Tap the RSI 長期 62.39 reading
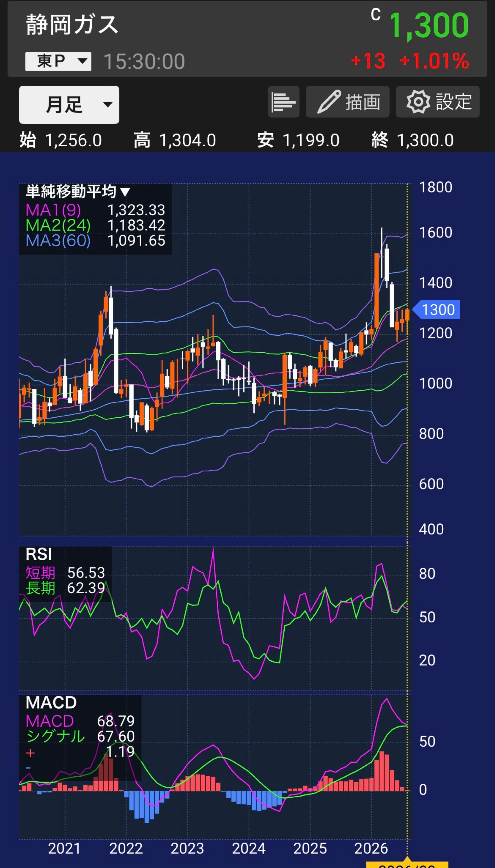Image resolution: width=495 pixels, height=868 pixels. (x=65, y=588)
